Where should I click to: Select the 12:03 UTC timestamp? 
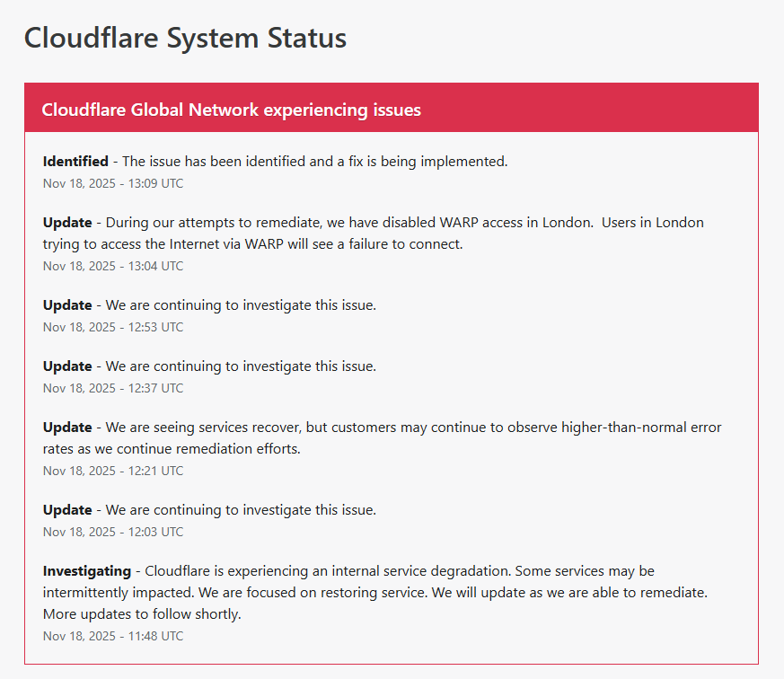[x=113, y=532]
